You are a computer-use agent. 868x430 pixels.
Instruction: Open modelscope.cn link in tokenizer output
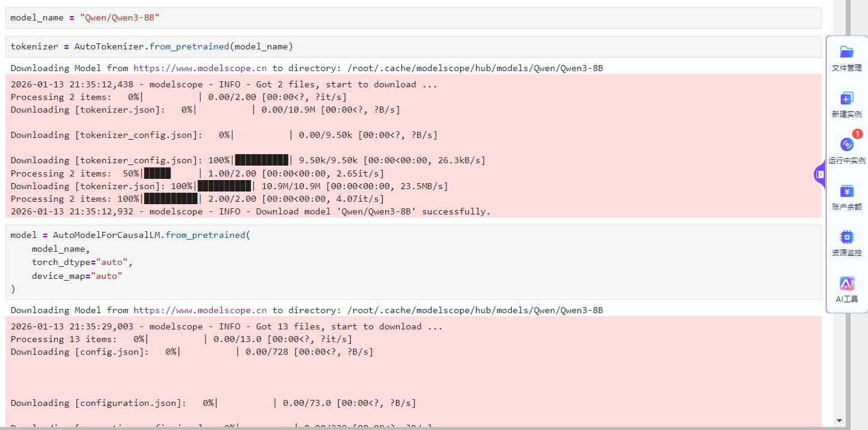coord(200,68)
